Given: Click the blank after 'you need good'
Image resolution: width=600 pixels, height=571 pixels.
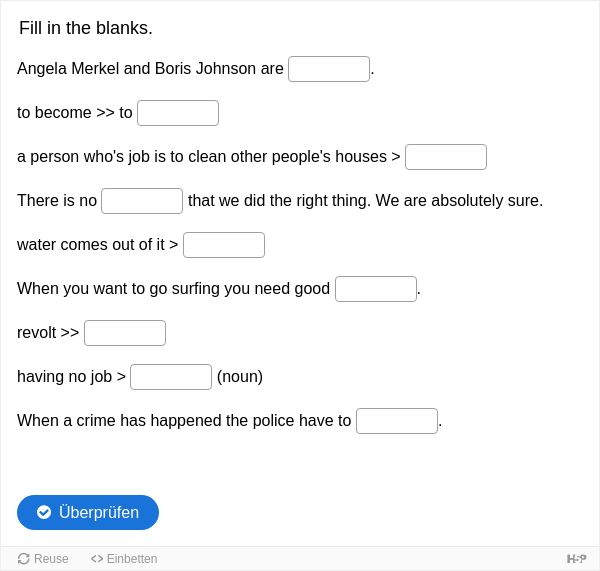Looking at the screenshot, I should (x=376, y=289).
